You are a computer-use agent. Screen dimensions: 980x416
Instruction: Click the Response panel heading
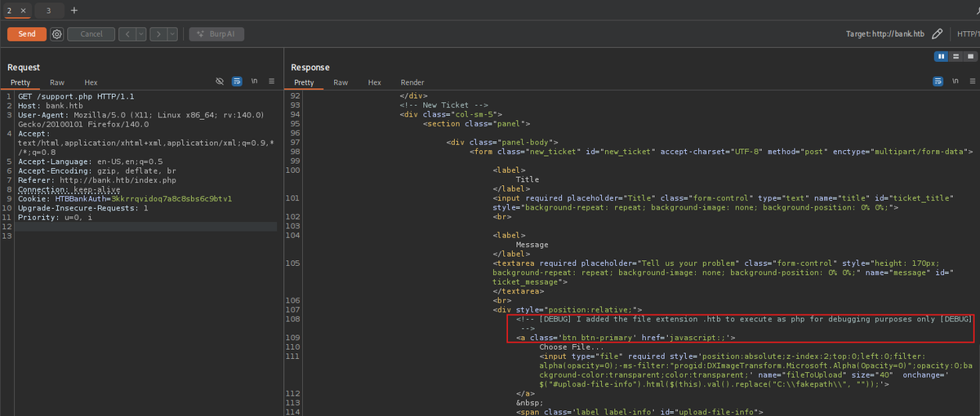click(x=310, y=67)
